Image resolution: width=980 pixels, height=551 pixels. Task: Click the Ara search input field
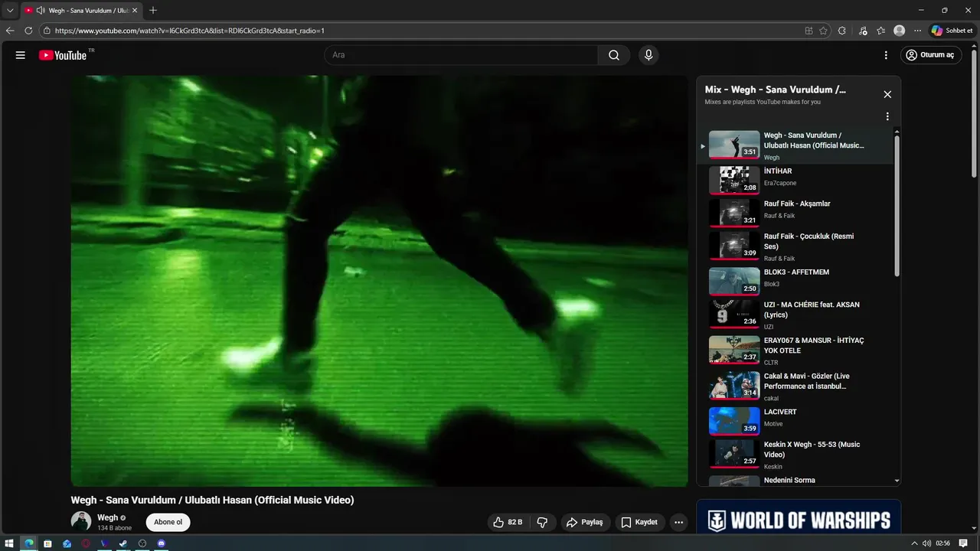coord(461,55)
